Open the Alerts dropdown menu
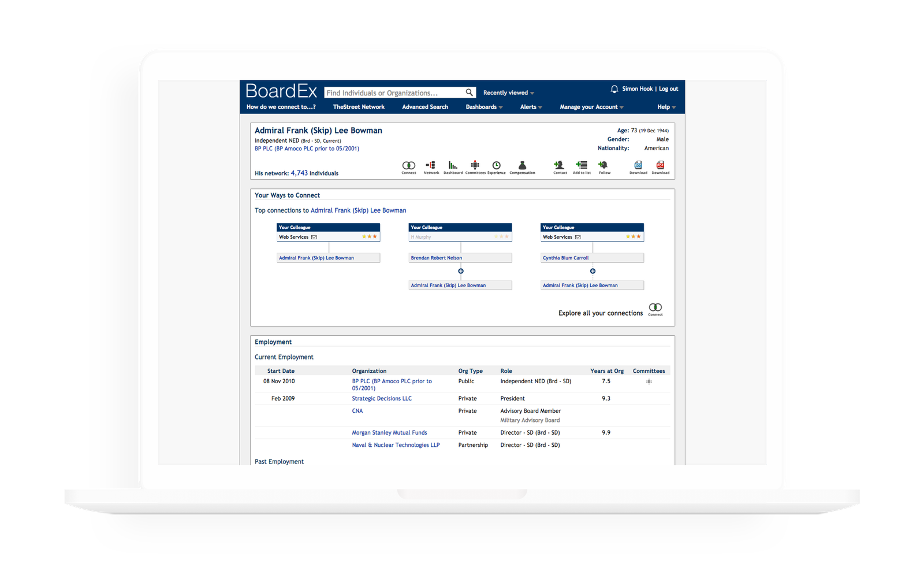Screen dimensions: 924x578 click(x=531, y=107)
